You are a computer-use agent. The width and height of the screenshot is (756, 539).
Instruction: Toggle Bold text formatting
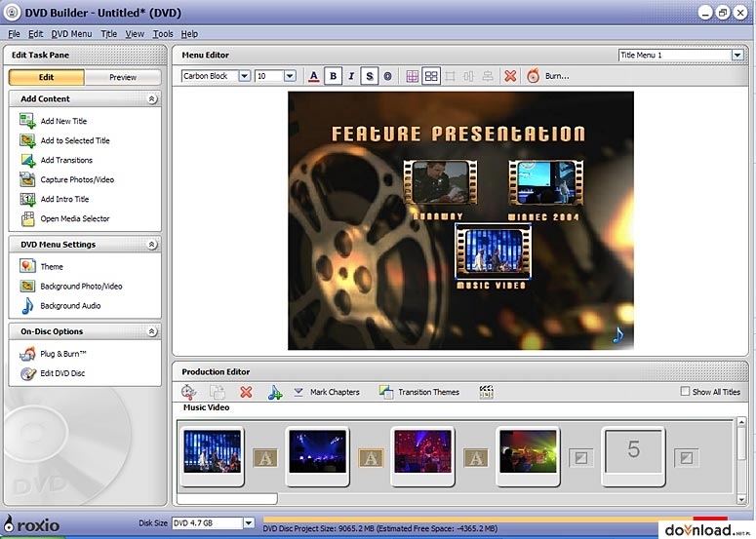(x=334, y=76)
